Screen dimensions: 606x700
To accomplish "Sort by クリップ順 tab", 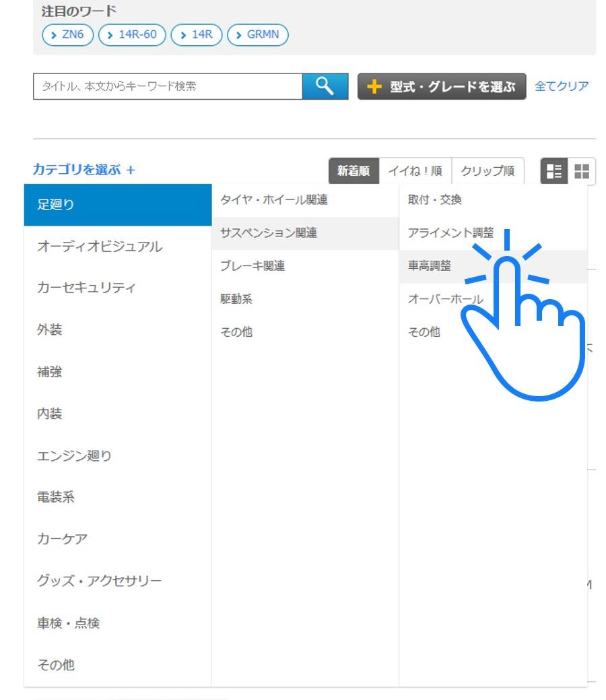I will (x=487, y=171).
